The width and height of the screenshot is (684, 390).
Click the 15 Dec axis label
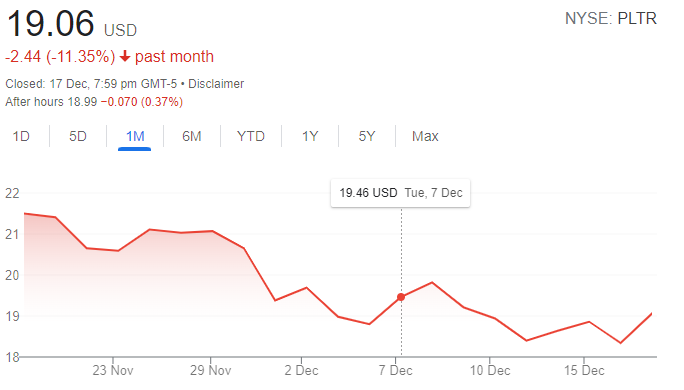(x=584, y=370)
